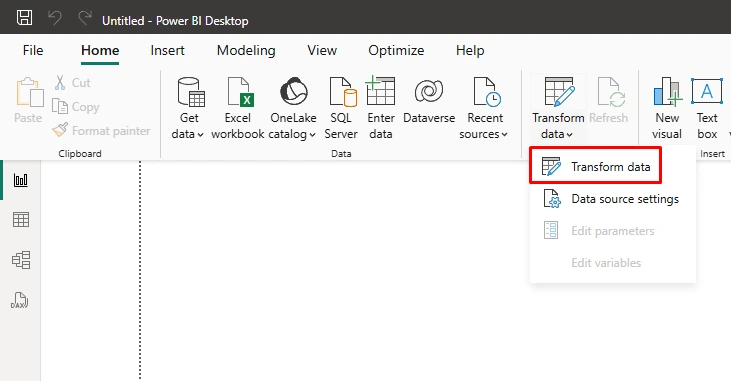
Task: Open the Dataverse connector
Action: click(429, 102)
